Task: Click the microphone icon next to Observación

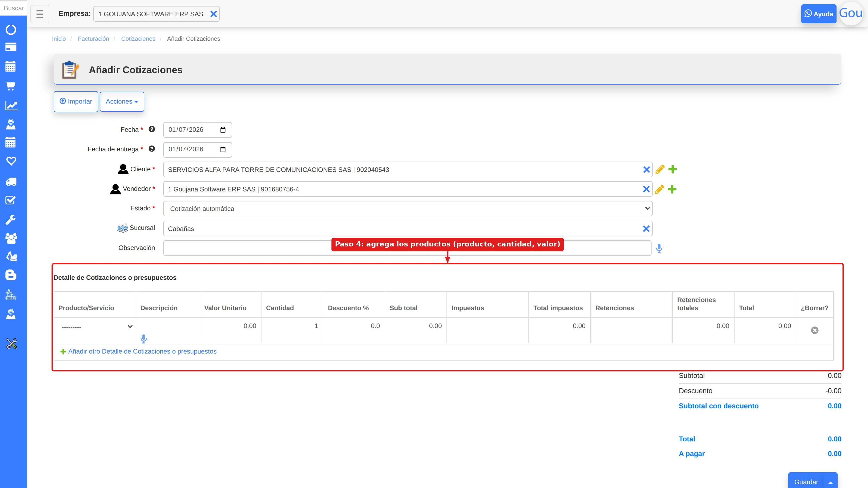Action: (x=659, y=248)
